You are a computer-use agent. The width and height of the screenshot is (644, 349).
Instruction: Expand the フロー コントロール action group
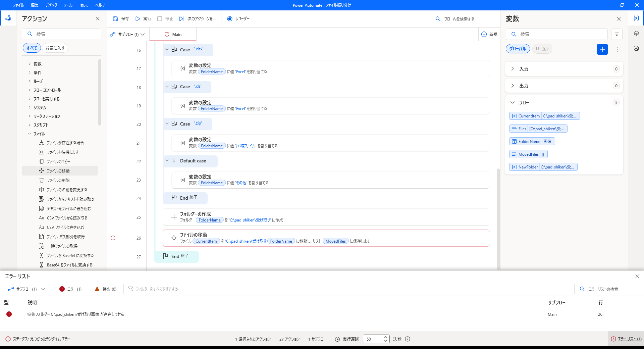pyautogui.click(x=30, y=90)
